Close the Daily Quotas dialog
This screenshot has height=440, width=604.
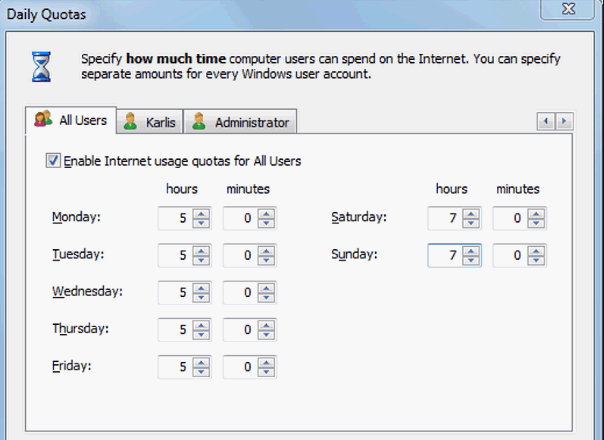pos(568,8)
